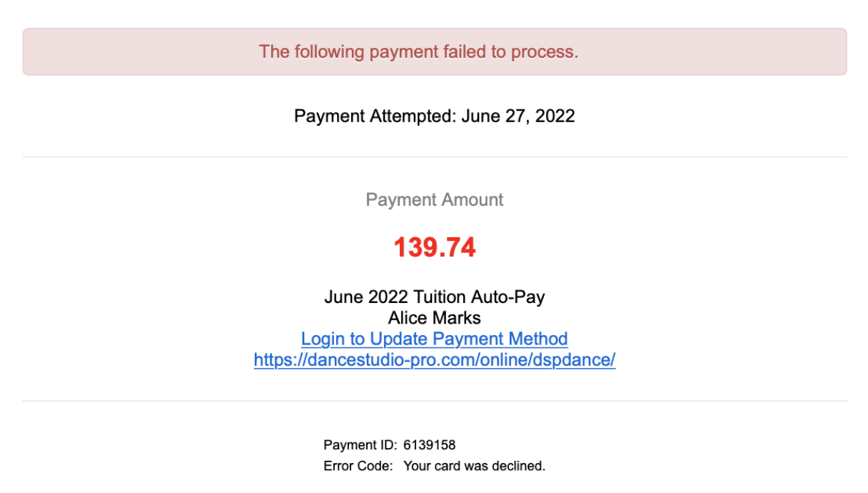This screenshot has width=868, height=493.
Task: Click the divider line above Payment ID
Action: (434, 401)
